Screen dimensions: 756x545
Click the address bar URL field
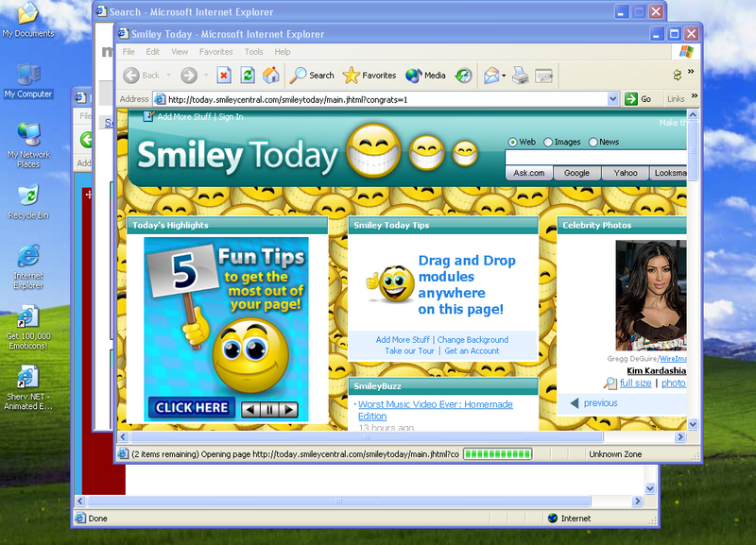(387, 99)
